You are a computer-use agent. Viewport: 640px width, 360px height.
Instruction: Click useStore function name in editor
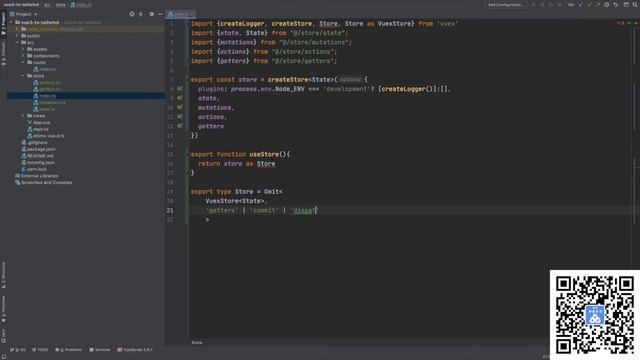point(264,154)
